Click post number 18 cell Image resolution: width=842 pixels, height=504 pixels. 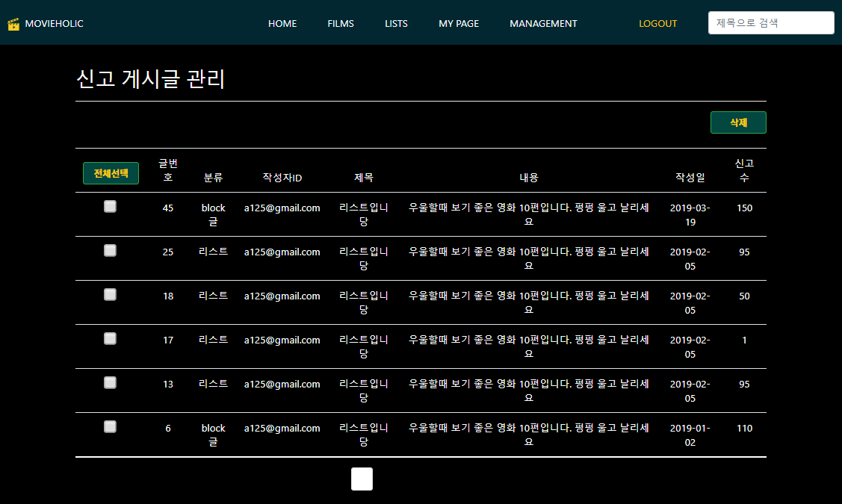pyautogui.click(x=168, y=296)
